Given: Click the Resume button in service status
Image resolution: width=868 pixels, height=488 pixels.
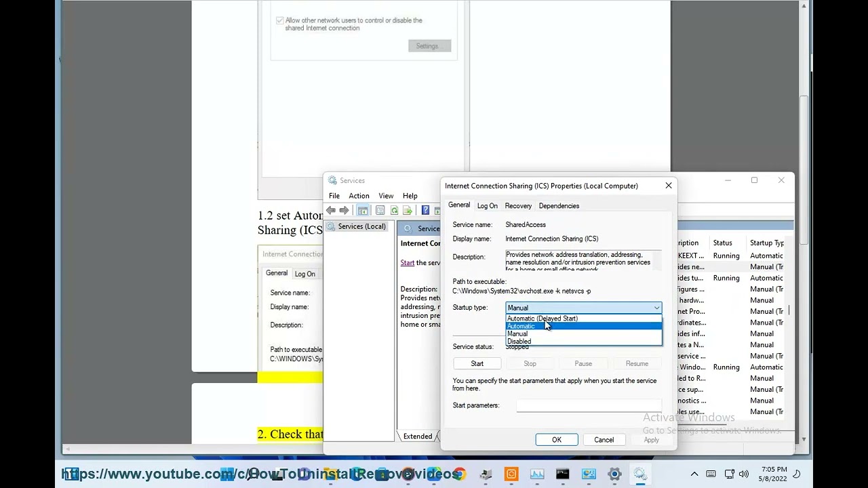Looking at the screenshot, I should pos(637,364).
